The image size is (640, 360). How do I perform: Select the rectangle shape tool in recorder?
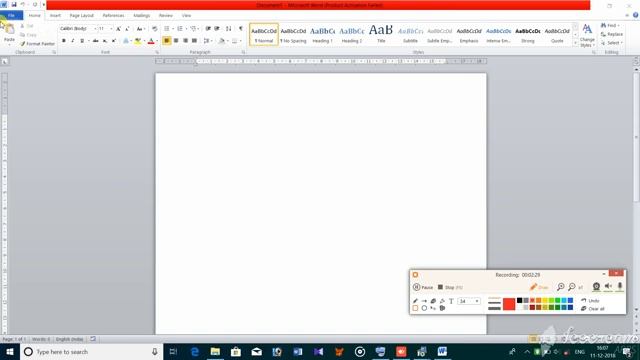tap(415, 308)
